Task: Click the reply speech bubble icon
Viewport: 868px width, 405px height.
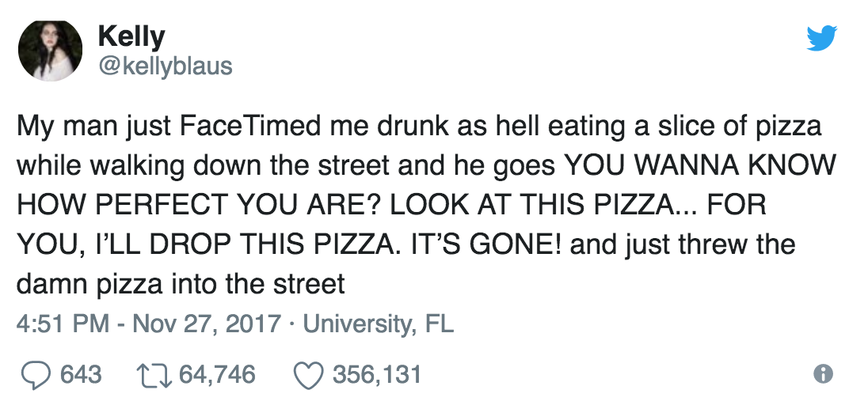Action: point(33,374)
